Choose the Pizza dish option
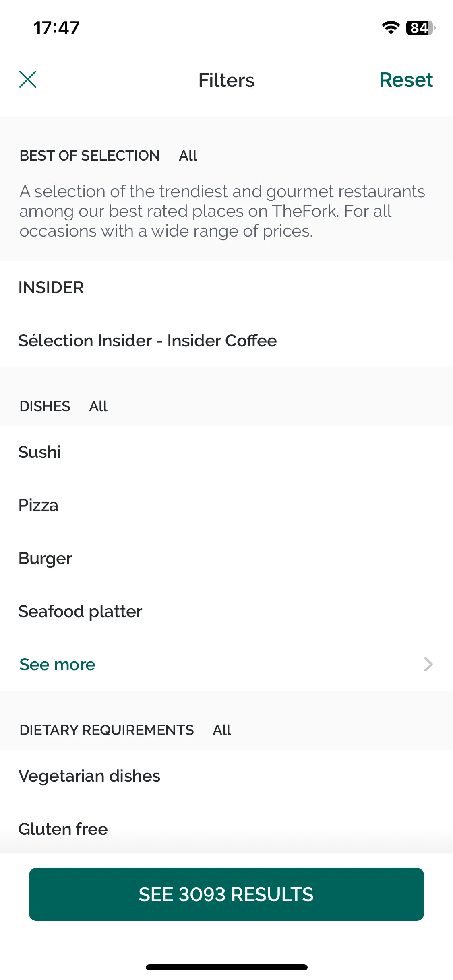Viewport: 453px width, 980px height. coord(226,505)
